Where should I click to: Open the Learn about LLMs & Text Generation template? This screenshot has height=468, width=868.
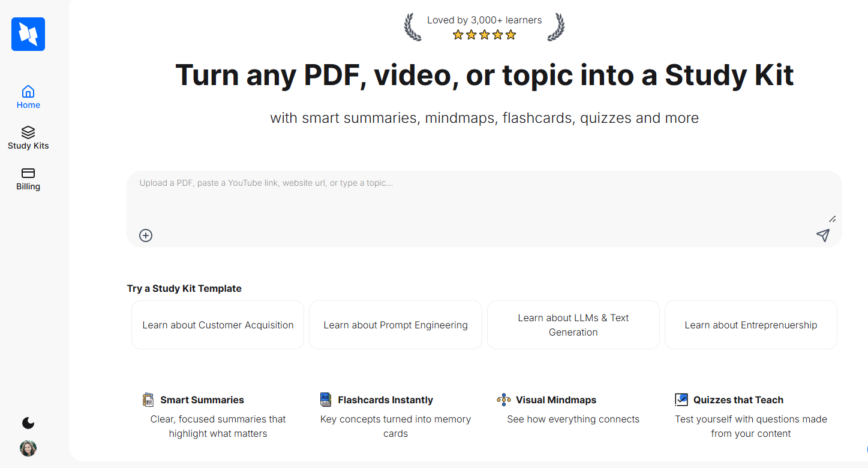pyautogui.click(x=573, y=325)
